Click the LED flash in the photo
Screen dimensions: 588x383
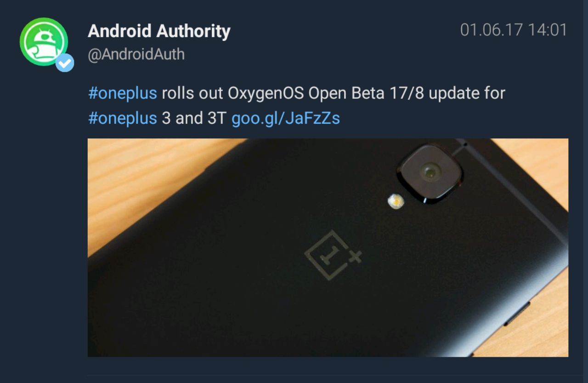click(x=395, y=201)
